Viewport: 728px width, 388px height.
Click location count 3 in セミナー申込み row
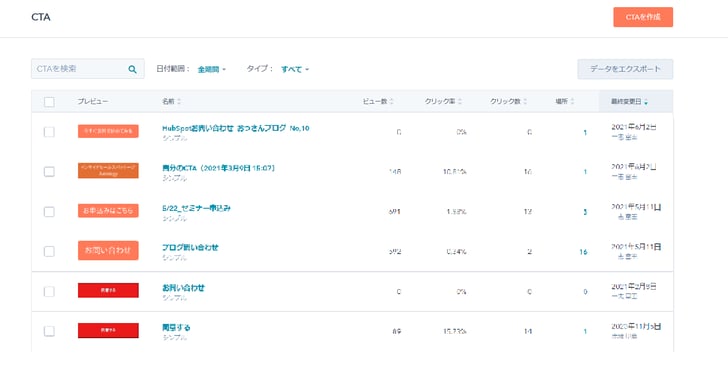(585, 212)
